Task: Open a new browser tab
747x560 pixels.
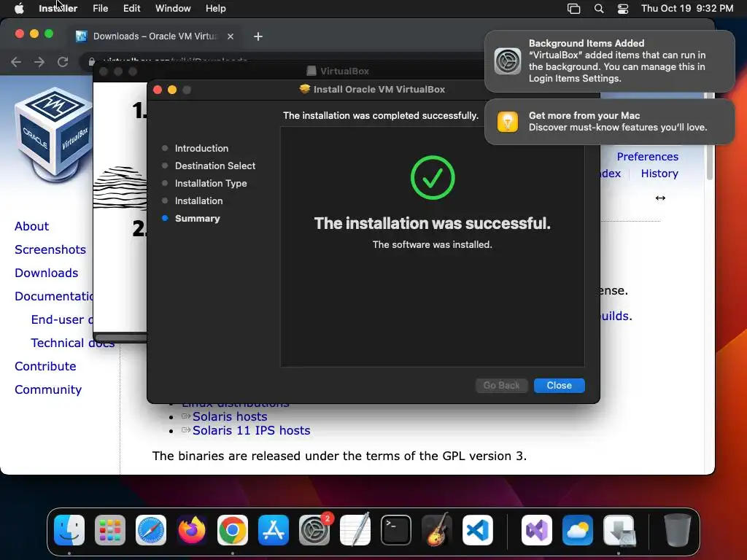Action: click(x=258, y=36)
